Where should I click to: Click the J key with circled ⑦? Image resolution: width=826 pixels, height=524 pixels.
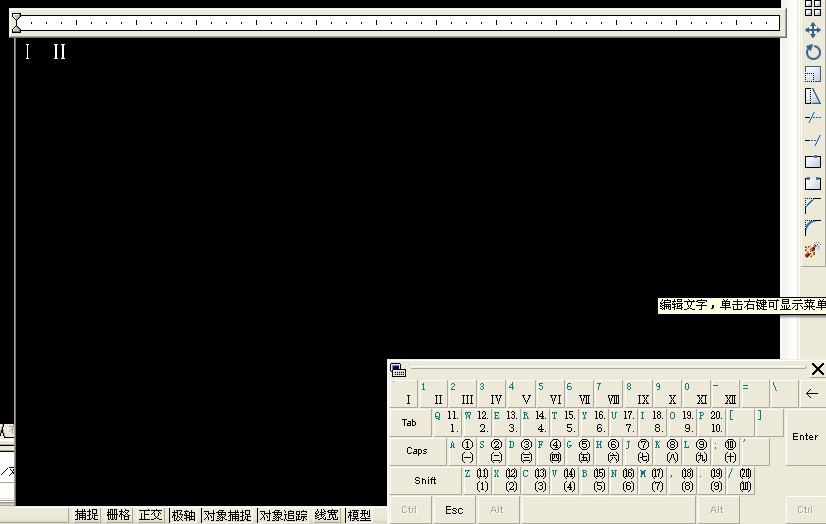tap(638, 451)
